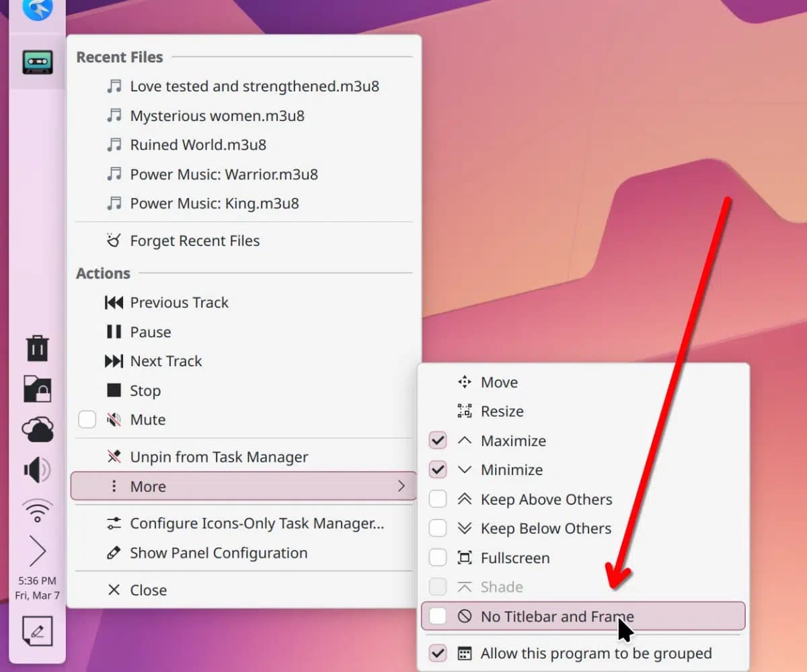
Task: Enable Keep Above Others checkbox
Action: tap(438, 499)
